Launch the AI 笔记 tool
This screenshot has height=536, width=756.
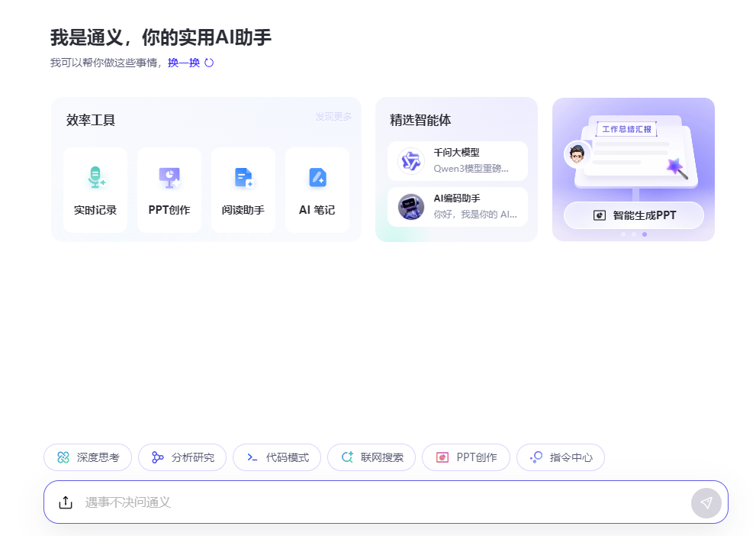[317, 189]
